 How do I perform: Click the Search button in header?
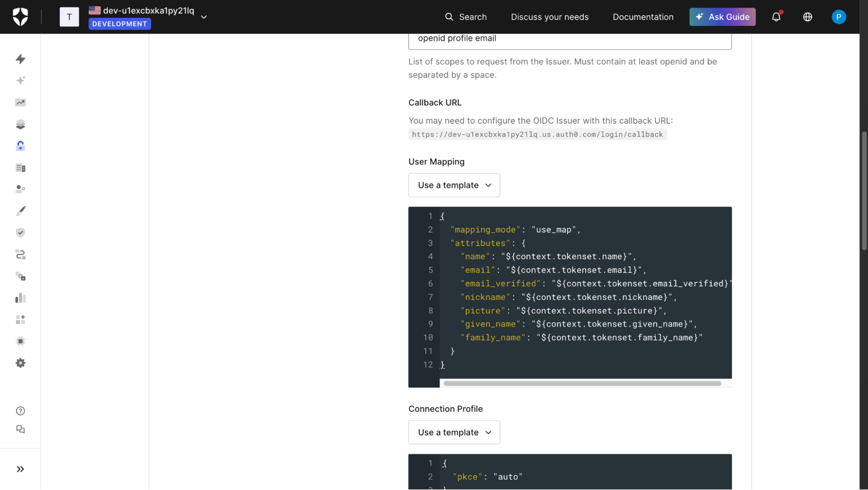coord(465,17)
